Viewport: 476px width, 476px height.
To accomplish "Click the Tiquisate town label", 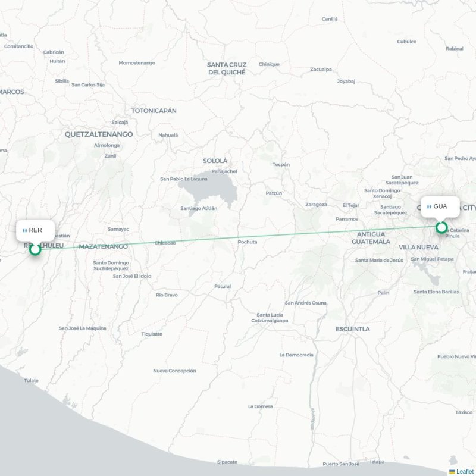I will click(152, 334).
